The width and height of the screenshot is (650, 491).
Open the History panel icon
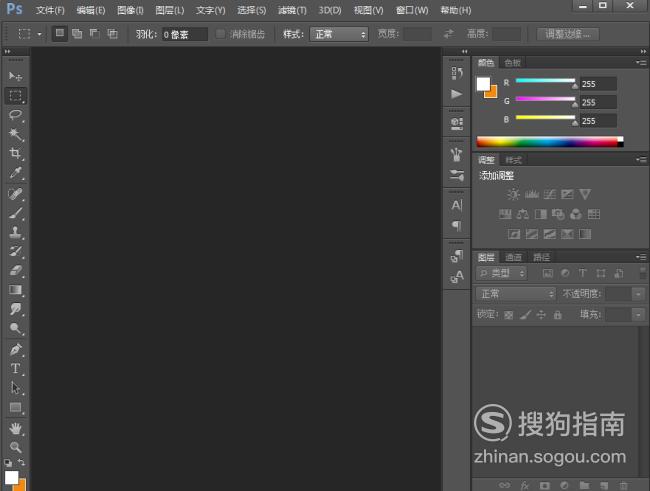[x=457, y=73]
